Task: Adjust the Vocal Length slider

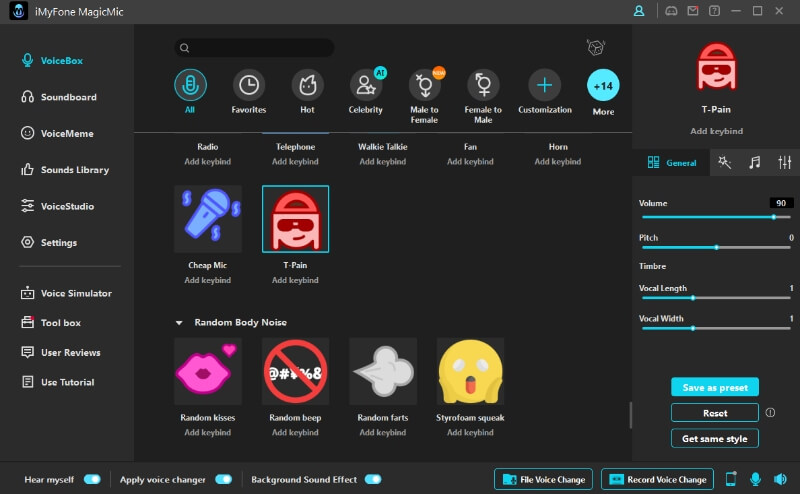Action: click(x=716, y=298)
